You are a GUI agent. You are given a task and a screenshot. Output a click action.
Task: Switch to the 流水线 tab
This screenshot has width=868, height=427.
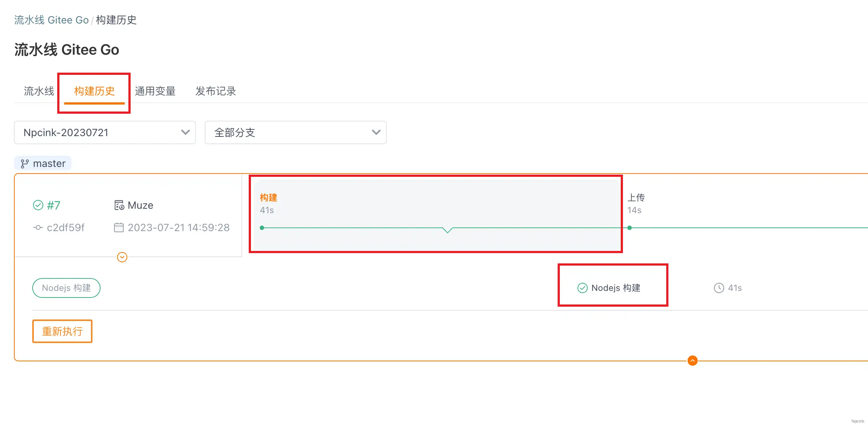[x=39, y=91]
